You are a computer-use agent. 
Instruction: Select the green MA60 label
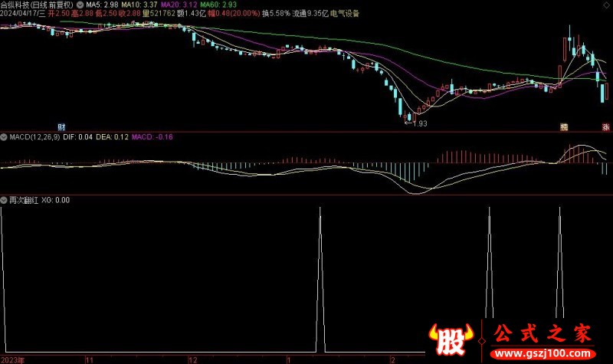tap(221, 5)
